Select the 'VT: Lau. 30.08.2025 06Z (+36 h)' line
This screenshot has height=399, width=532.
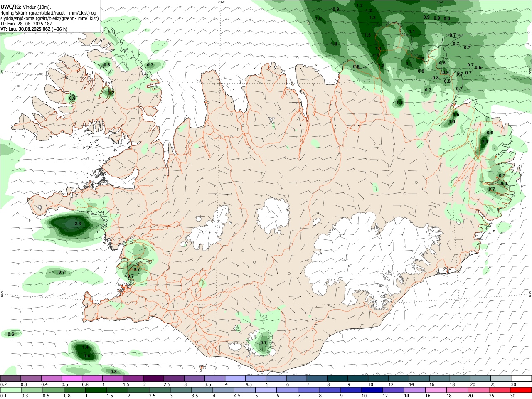[x=34, y=29]
